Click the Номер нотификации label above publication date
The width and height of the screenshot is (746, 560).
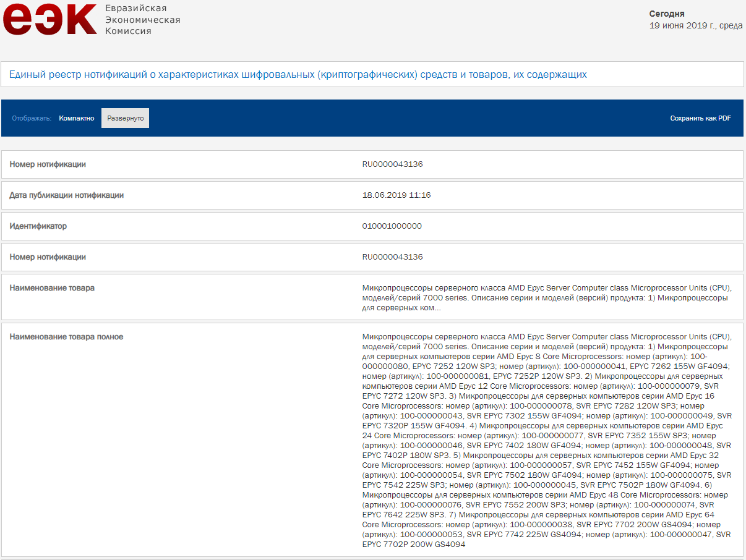click(x=48, y=164)
